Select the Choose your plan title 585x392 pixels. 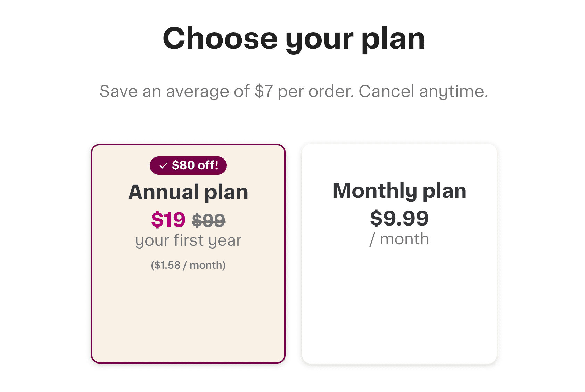coord(294,38)
